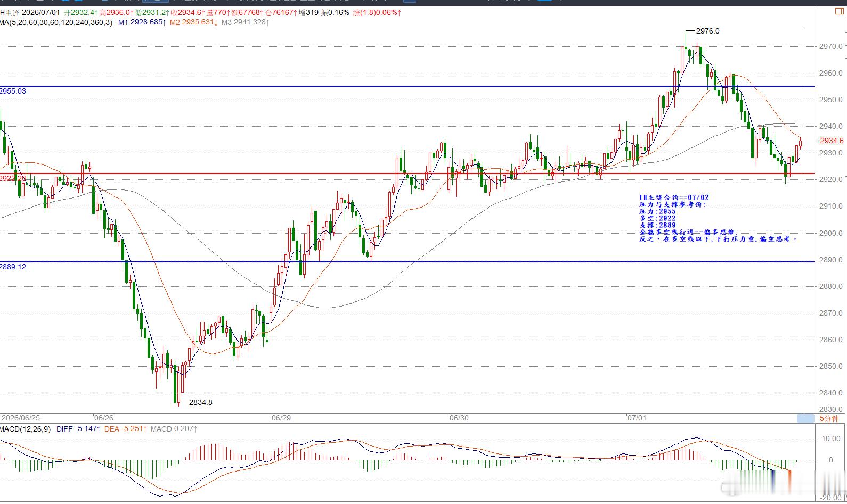Click the M1 2928.685 moving average value
The height and width of the screenshot is (504, 847).
tap(142, 22)
